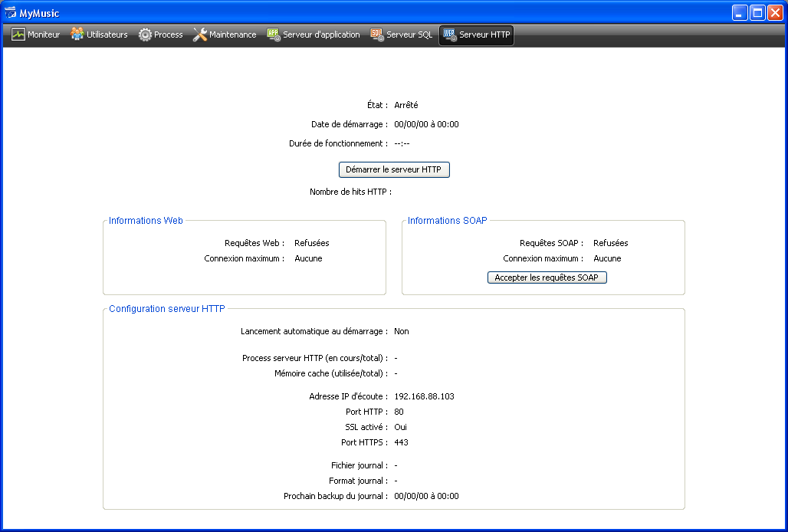Screen dimensions: 788x532
Task: Click the Durée de fonctionnement value
Action: (402, 143)
